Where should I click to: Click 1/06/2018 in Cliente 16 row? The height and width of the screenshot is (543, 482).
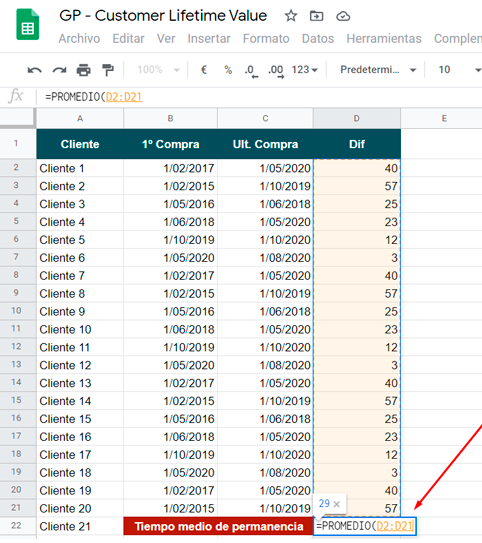click(170, 437)
